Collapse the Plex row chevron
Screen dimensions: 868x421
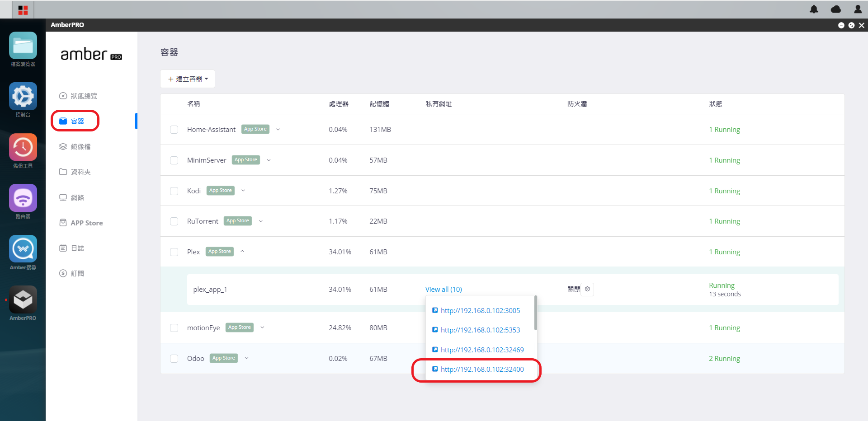point(242,252)
